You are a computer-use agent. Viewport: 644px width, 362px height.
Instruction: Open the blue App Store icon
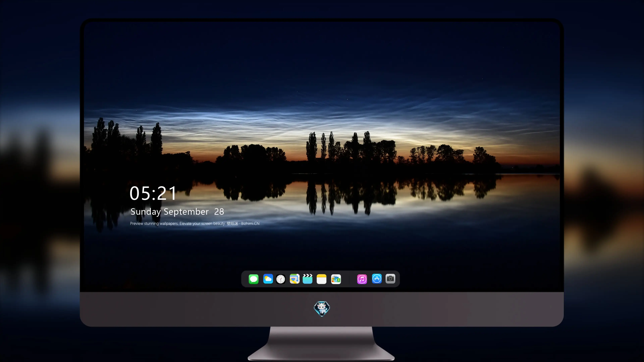pyautogui.click(x=377, y=279)
